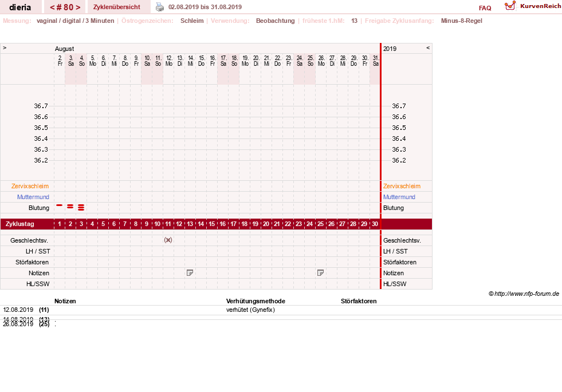
Task: Open the KurvenReich logo link
Action: click(x=533, y=6)
